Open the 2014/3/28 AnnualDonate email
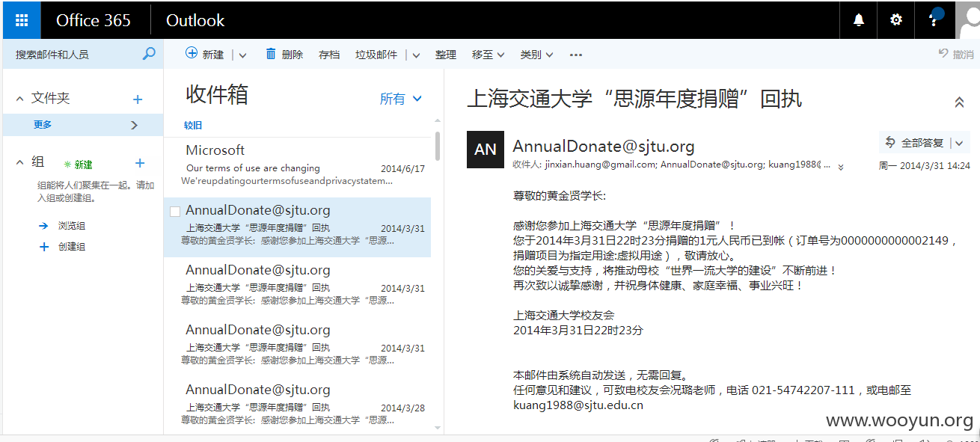 [x=297, y=405]
